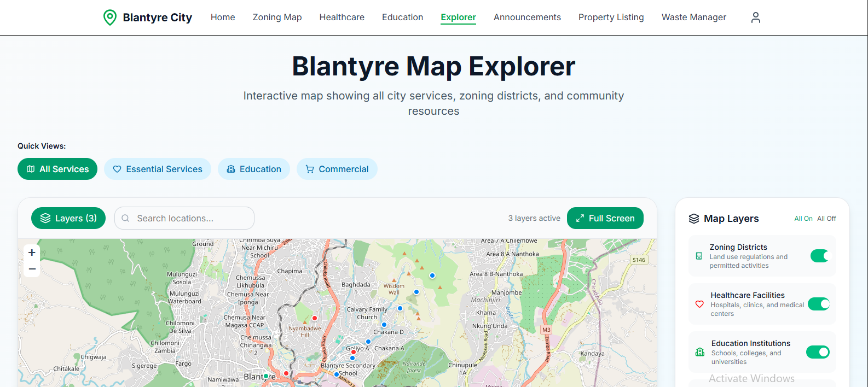Focus the Search locations field
868x387 pixels.
coord(184,218)
